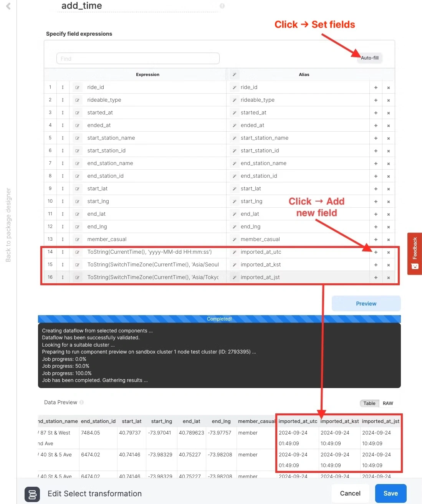Open expression editor for ride_id row
Viewport: 422px width, 504px height.
click(x=77, y=88)
